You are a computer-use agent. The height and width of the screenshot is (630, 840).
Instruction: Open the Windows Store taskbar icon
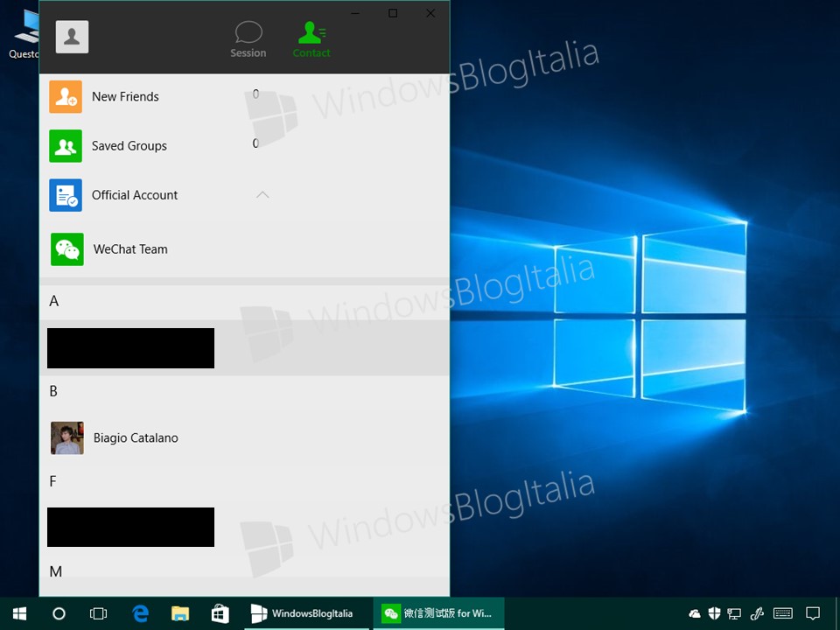pos(220,613)
